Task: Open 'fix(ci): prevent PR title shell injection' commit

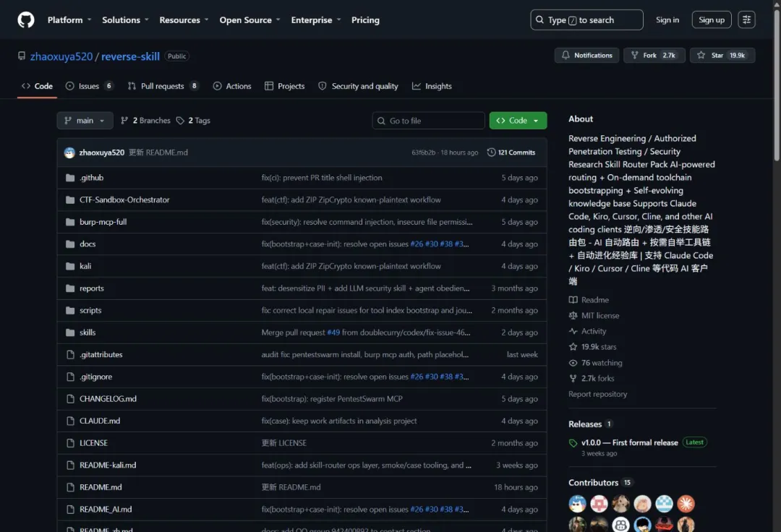Action: point(322,178)
